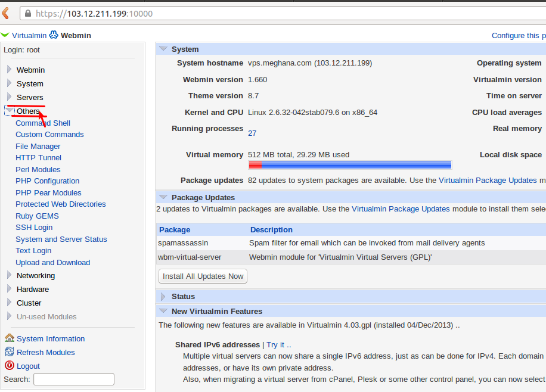
Task: Open Custom Commands
Action: [x=49, y=135]
